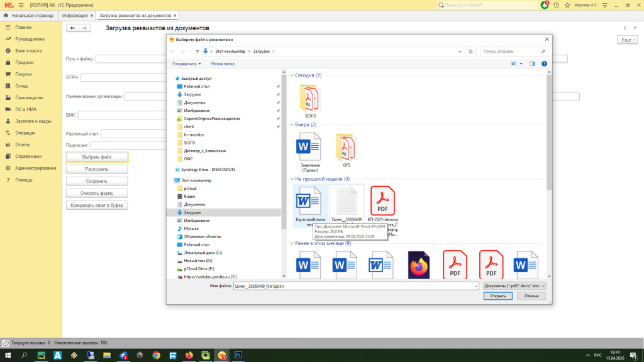The width and height of the screenshot is (644, 362).
Task: Open the history icon in 1C header
Action: tap(555, 4)
